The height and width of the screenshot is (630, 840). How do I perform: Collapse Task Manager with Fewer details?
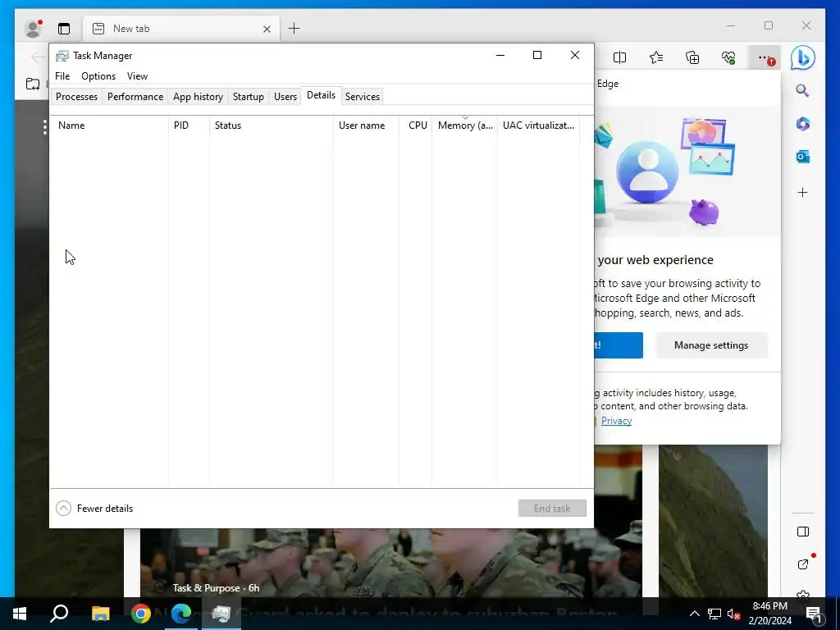[94, 509]
